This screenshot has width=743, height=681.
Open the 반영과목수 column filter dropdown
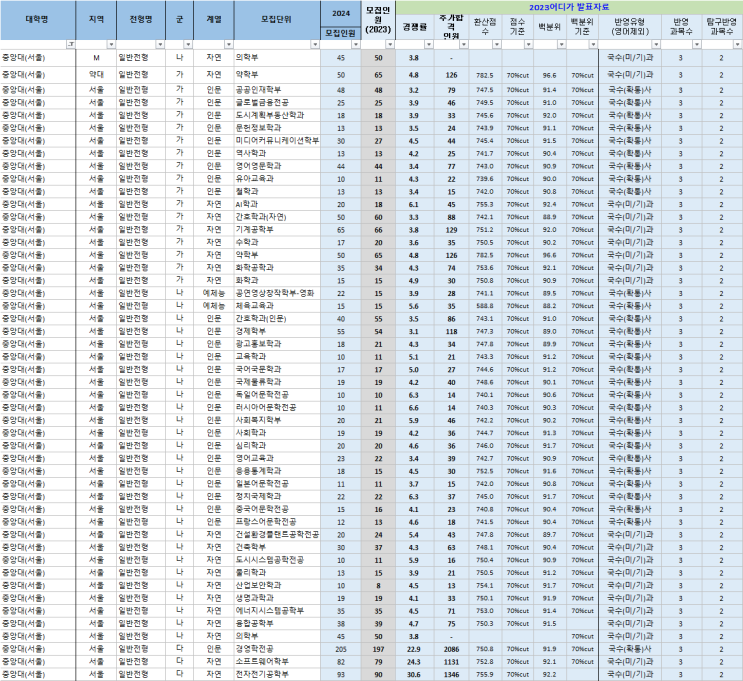pyautogui.click(x=697, y=45)
